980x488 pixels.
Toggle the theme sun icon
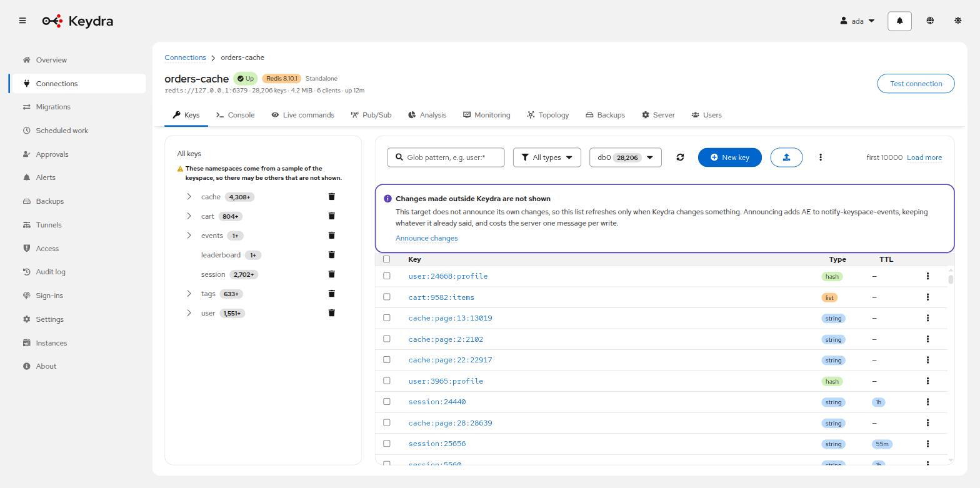[x=957, y=21]
